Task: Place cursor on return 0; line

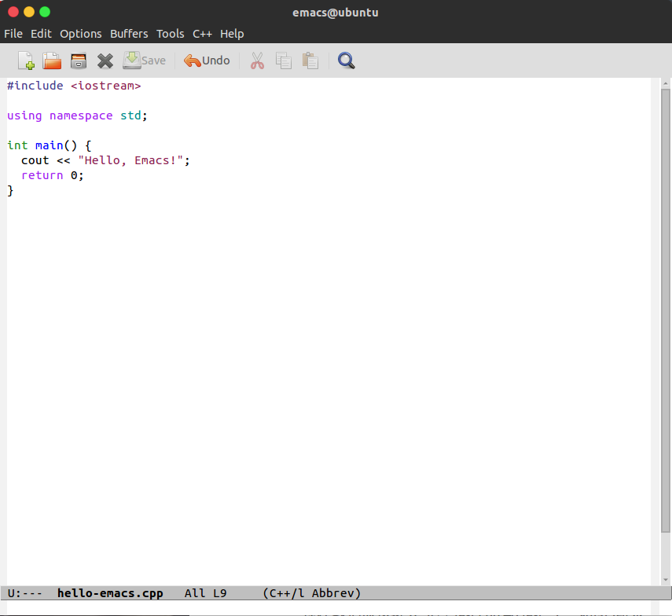Action: (x=53, y=175)
